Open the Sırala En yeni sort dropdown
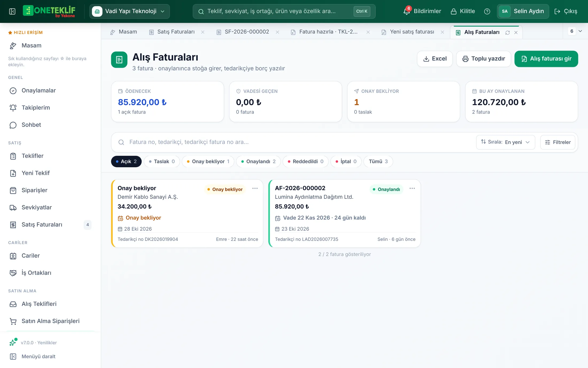The width and height of the screenshot is (588, 368). [x=505, y=142]
